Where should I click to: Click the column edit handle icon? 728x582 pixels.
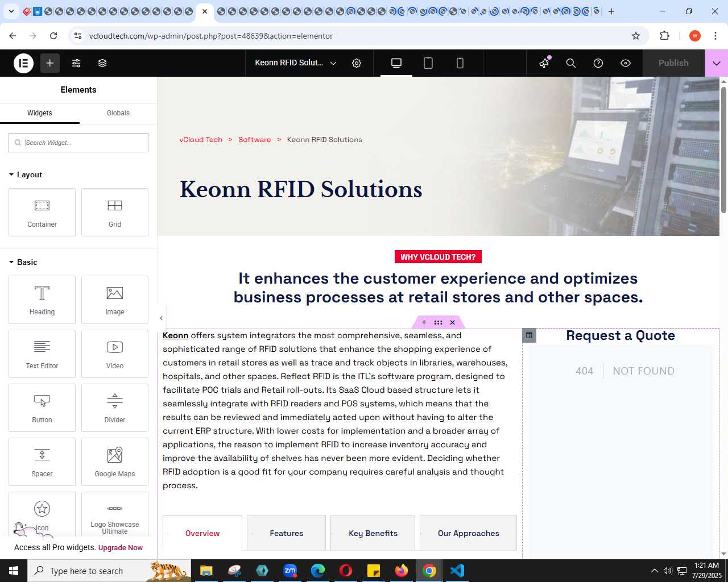(x=529, y=335)
